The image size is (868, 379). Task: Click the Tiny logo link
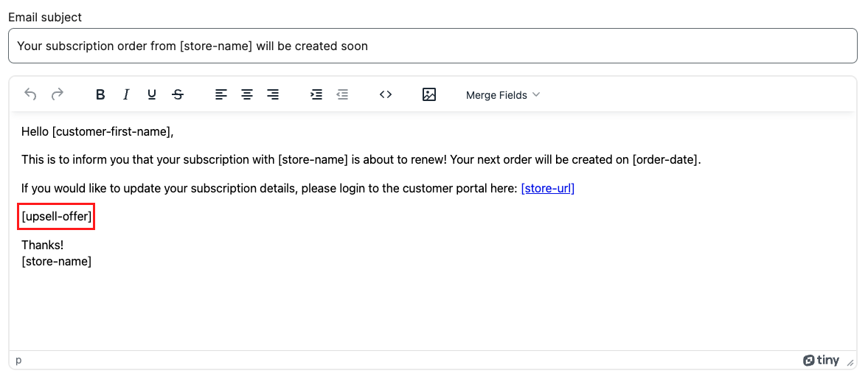point(821,360)
